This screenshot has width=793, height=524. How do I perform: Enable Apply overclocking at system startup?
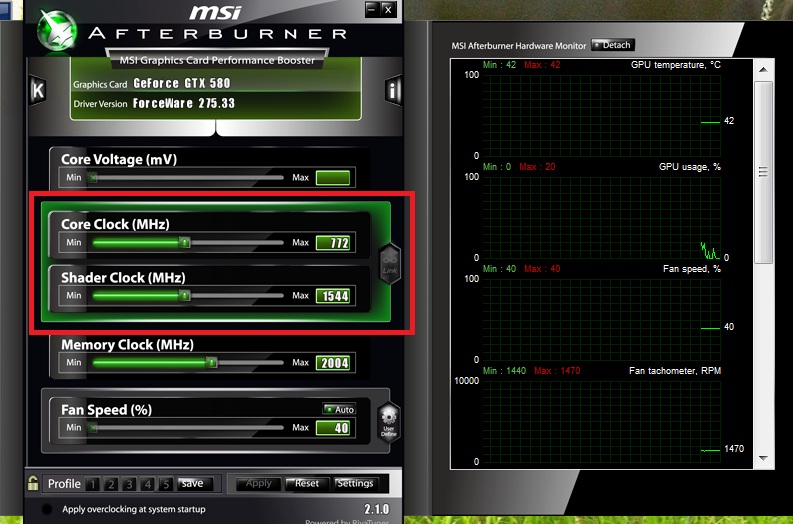(x=47, y=509)
